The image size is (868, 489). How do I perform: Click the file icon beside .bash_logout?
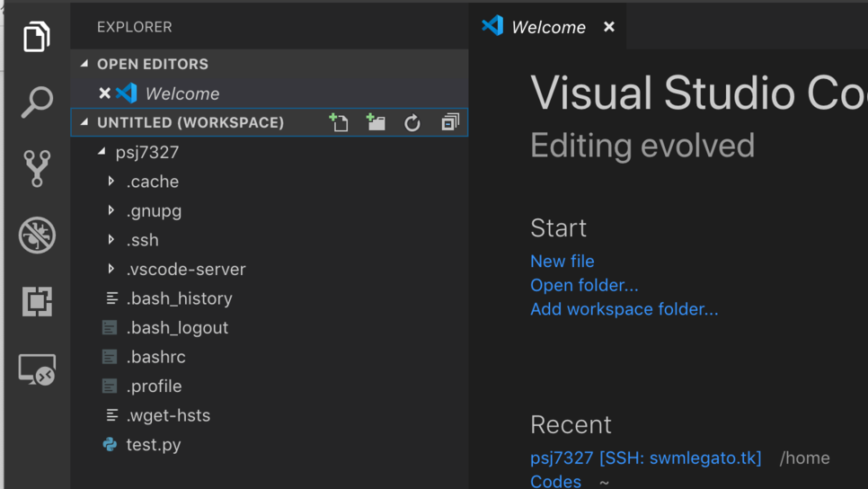(x=110, y=328)
